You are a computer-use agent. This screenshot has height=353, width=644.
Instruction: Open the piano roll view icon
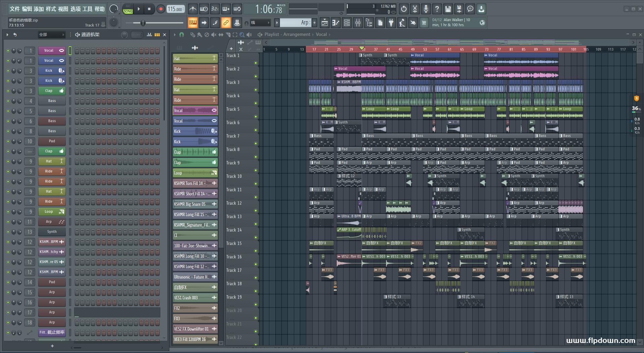(x=336, y=23)
